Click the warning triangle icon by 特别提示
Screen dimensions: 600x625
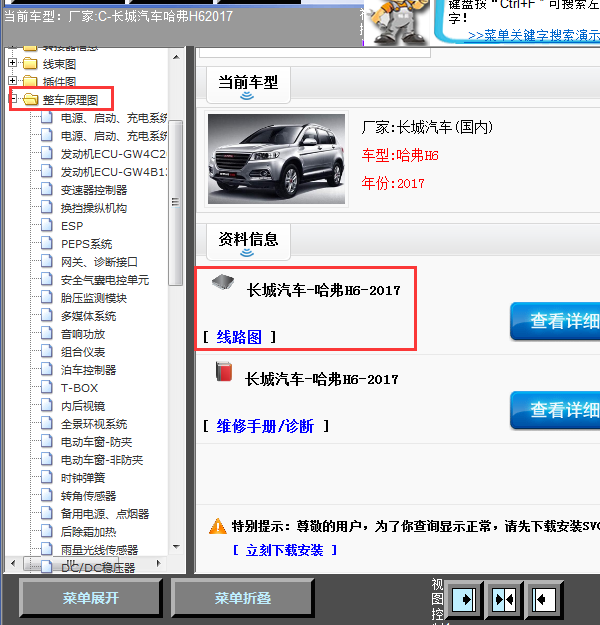click(218, 526)
